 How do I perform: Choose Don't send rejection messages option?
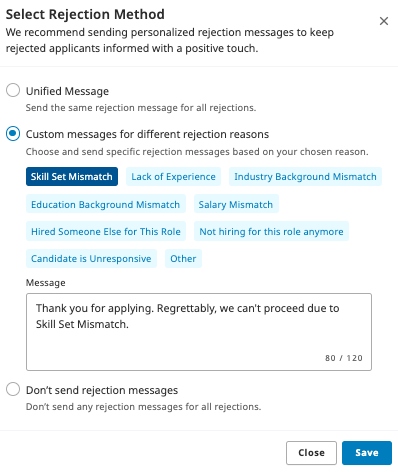pos(13,389)
